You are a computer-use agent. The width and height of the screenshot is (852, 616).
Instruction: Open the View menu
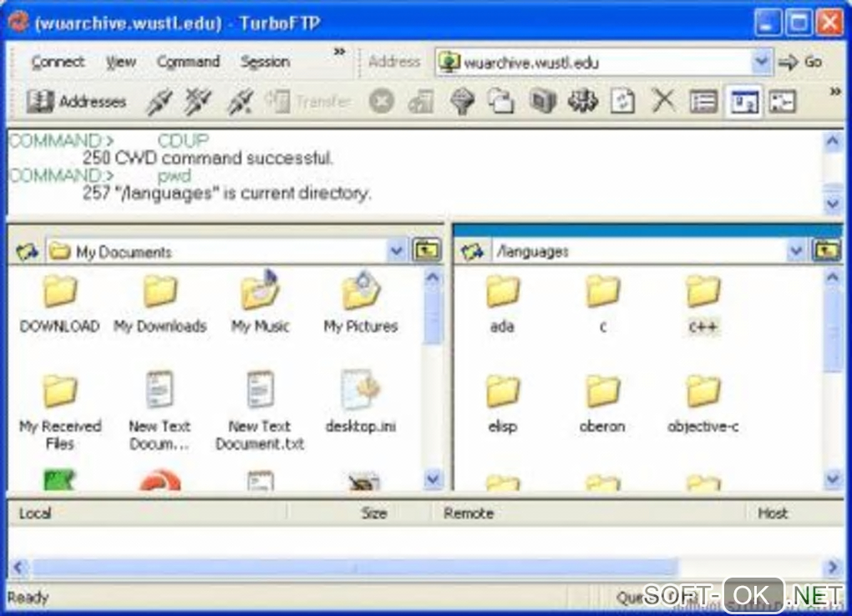pyautogui.click(x=120, y=62)
